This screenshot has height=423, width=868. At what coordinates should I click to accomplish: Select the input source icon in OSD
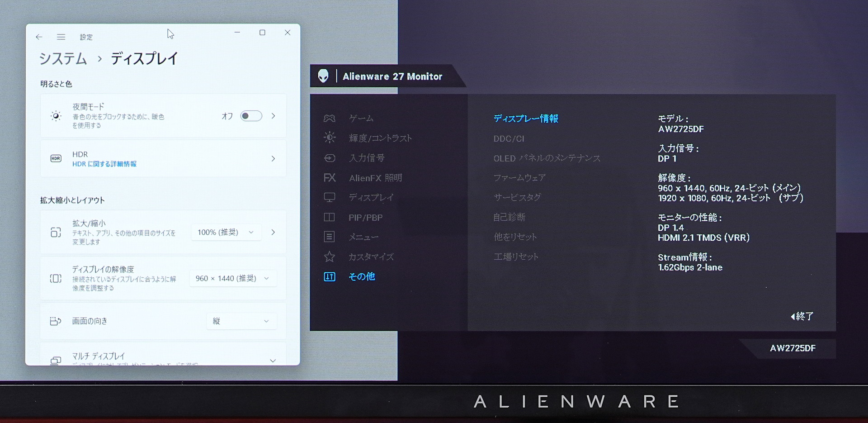pyautogui.click(x=330, y=158)
